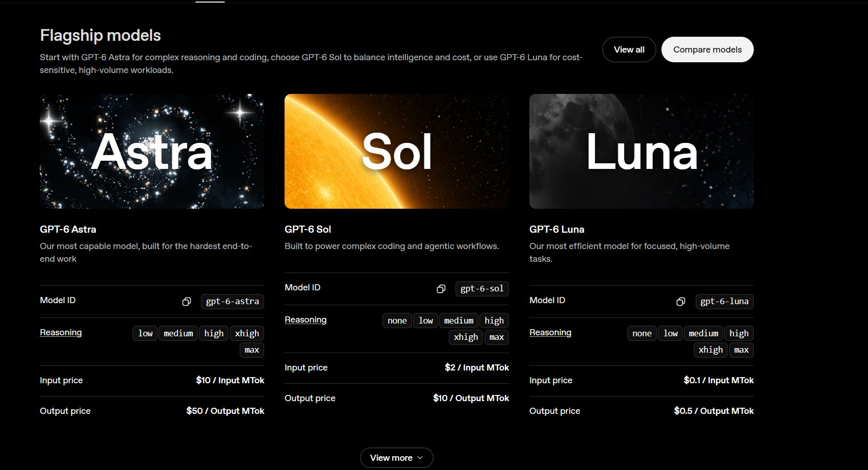Open the Reasoning link under GPT-6 Astra
The width and height of the screenshot is (868, 470).
(61, 332)
